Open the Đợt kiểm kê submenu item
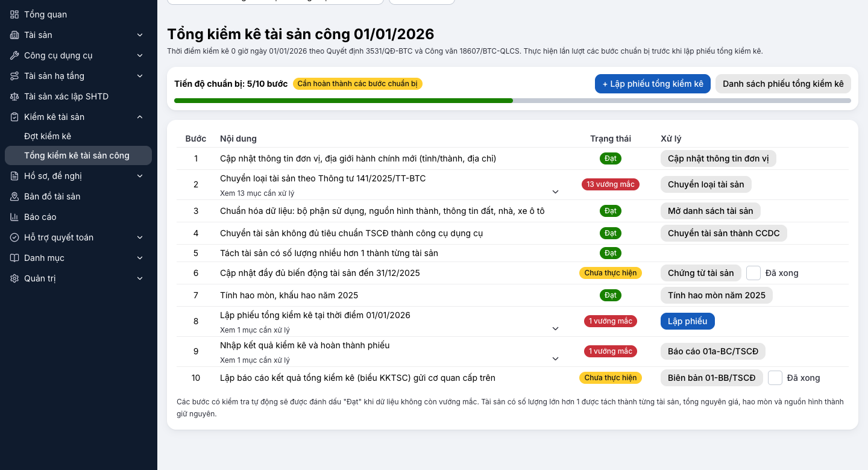 point(78,136)
